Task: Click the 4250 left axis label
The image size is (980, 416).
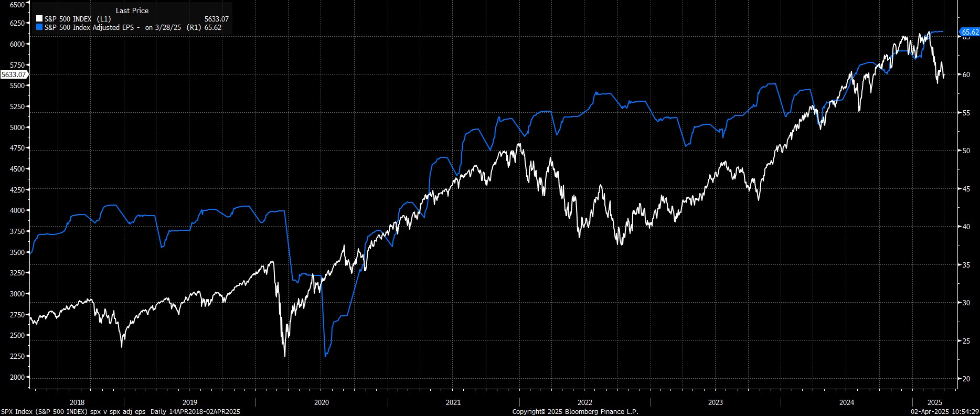Action: [17, 190]
